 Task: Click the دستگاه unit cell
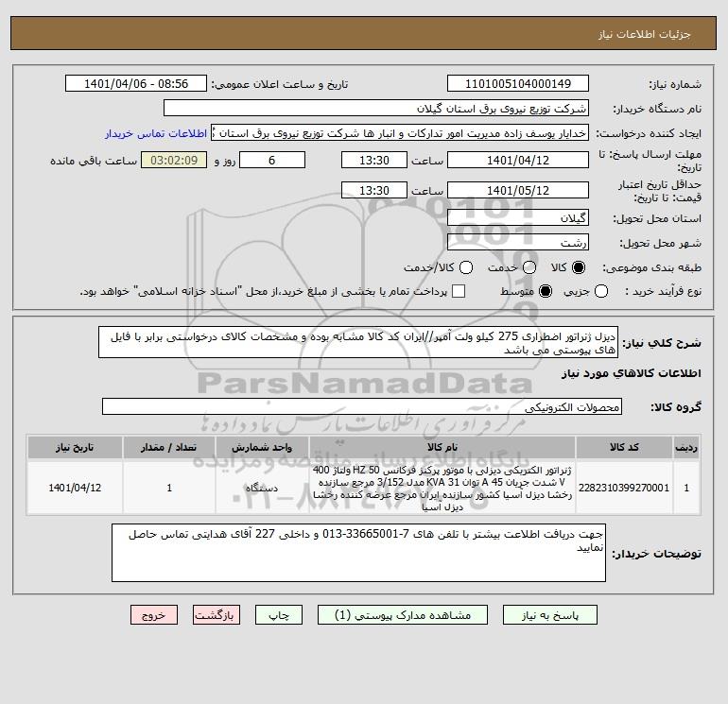262,489
